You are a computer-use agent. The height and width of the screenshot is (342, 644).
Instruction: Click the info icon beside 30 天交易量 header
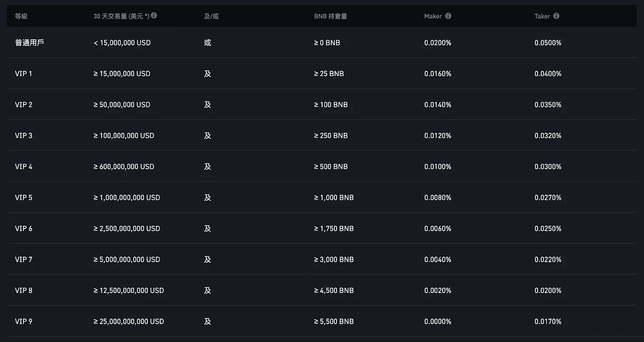(x=154, y=15)
